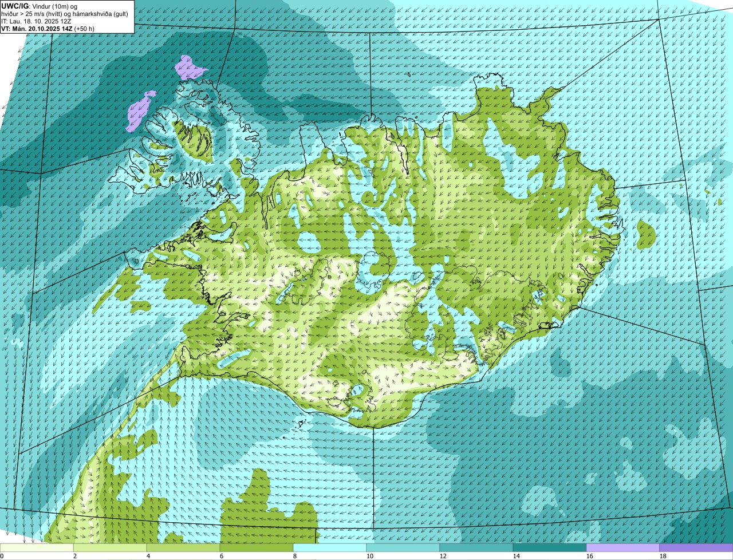Click the legend label '8'
The image size is (733, 560).
[295, 556]
